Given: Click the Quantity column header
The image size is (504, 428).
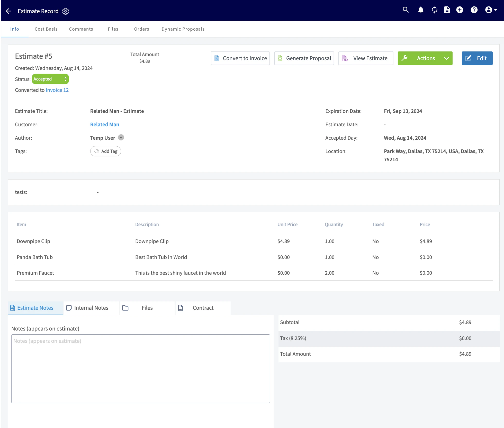Looking at the screenshot, I should pyautogui.click(x=334, y=225).
